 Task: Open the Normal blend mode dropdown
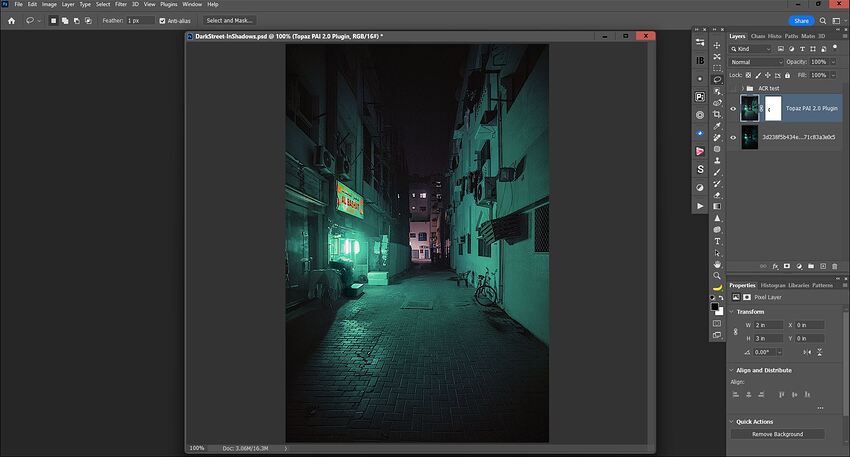[x=756, y=62]
